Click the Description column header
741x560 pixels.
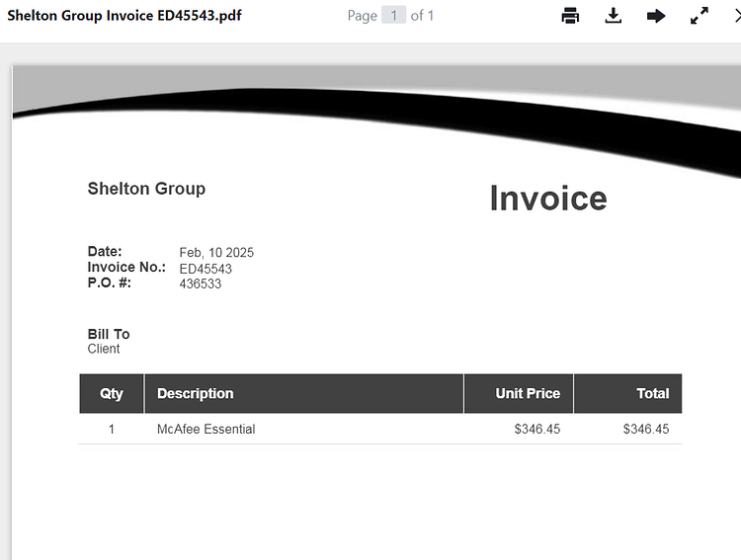point(304,393)
